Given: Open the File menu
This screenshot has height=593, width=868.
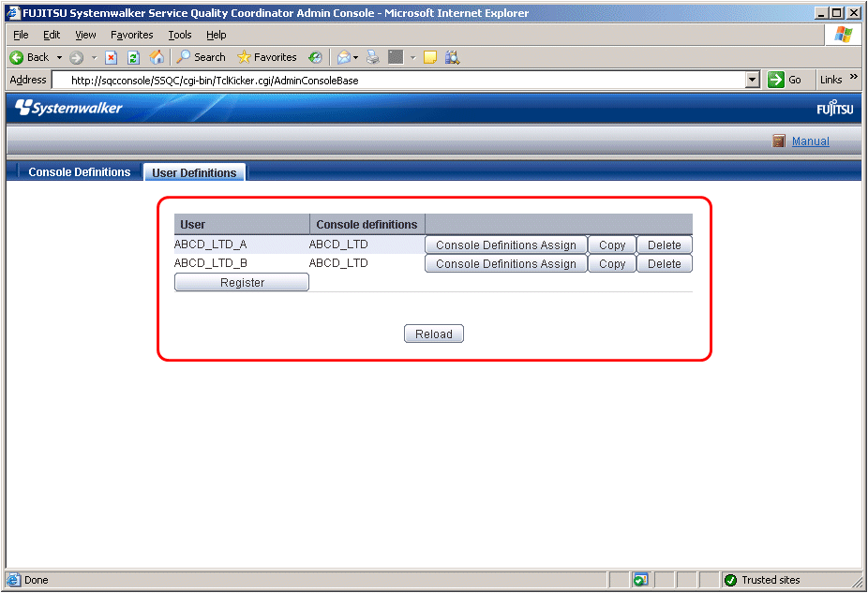Looking at the screenshot, I should tap(21, 35).
